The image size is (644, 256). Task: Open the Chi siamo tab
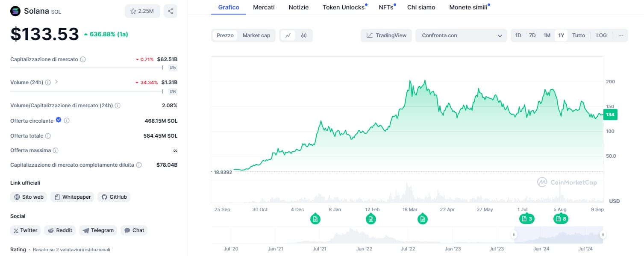[421, 7]
